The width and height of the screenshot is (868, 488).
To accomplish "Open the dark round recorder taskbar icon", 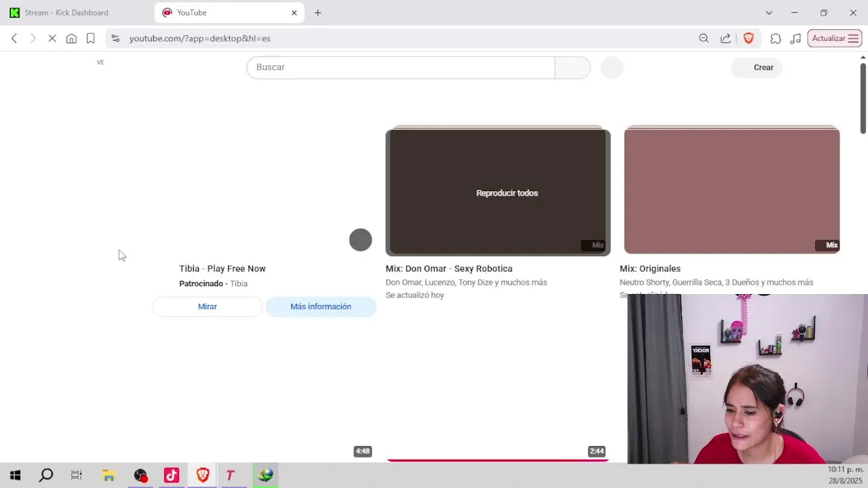I will (x=140, y=476).
